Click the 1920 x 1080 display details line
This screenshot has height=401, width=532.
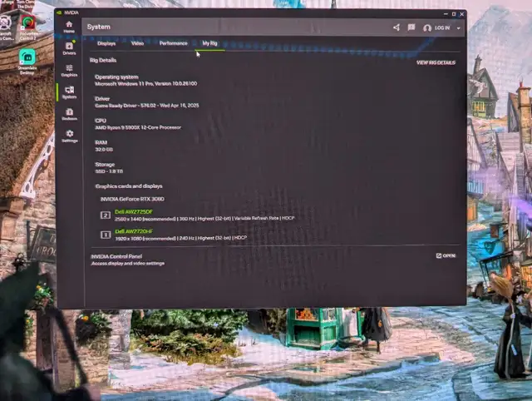pos(181,238)
